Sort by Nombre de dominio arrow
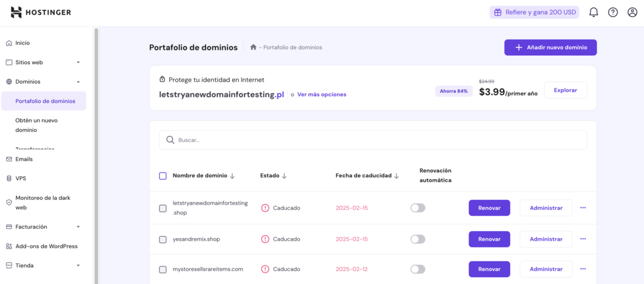Screen dimensions: 644x284 [x=233, y=176]
